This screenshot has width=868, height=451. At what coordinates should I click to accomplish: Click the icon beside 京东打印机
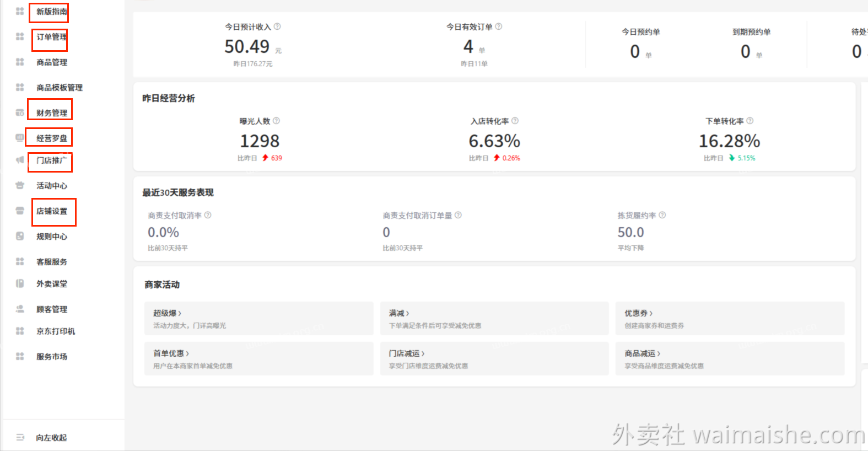(x=20, y=331)
